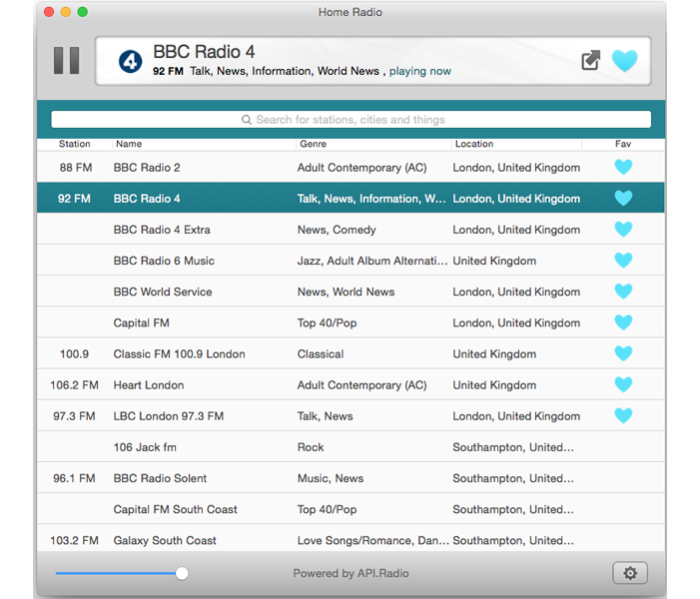Viewport: 700px width, 599px height.
Task: Toggle favorite heart for Capital FM
Action: [623, 322]
